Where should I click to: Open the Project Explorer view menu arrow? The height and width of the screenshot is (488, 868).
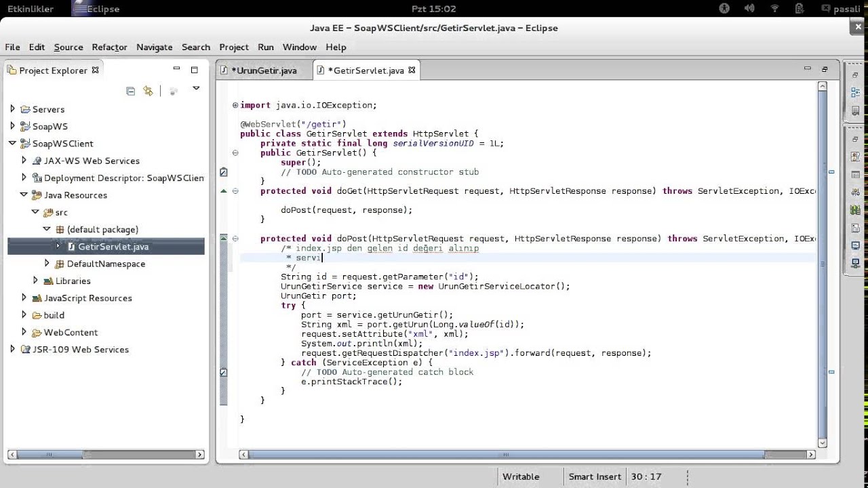[x=196, y=88]
